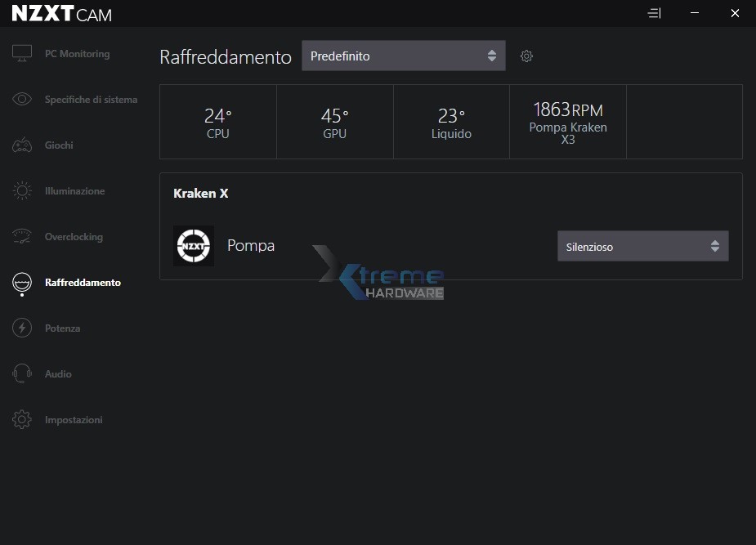Screen dimensions: 756x545
Task: Click the Impostazioni gear icon in sidebar
Action: click(22, 420)
